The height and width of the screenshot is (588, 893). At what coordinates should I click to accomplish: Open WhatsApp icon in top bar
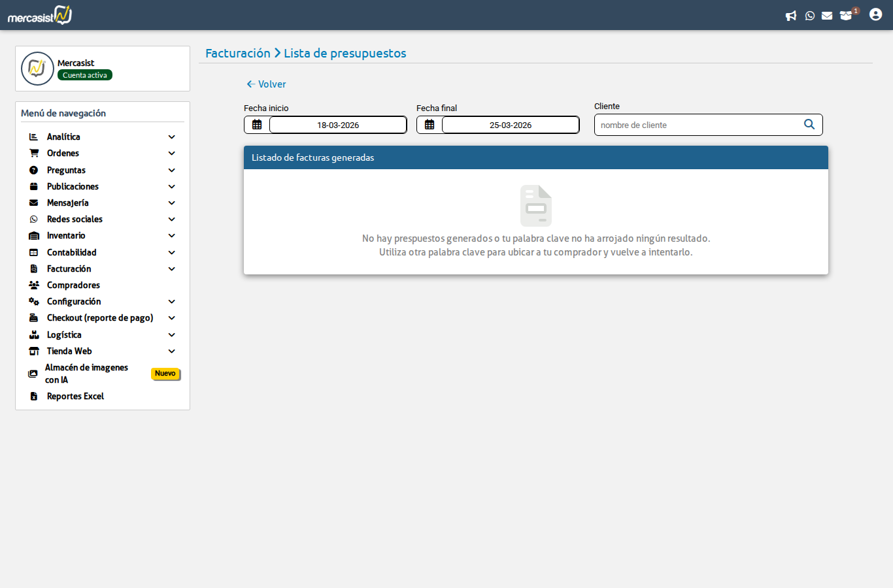pyautogui.click(x=810, y=16)
